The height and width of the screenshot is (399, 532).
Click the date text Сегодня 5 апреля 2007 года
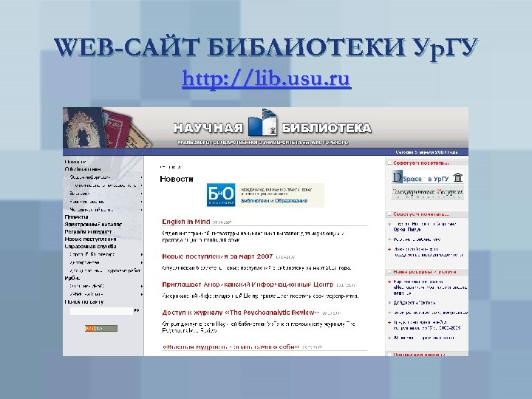(426, 152)
